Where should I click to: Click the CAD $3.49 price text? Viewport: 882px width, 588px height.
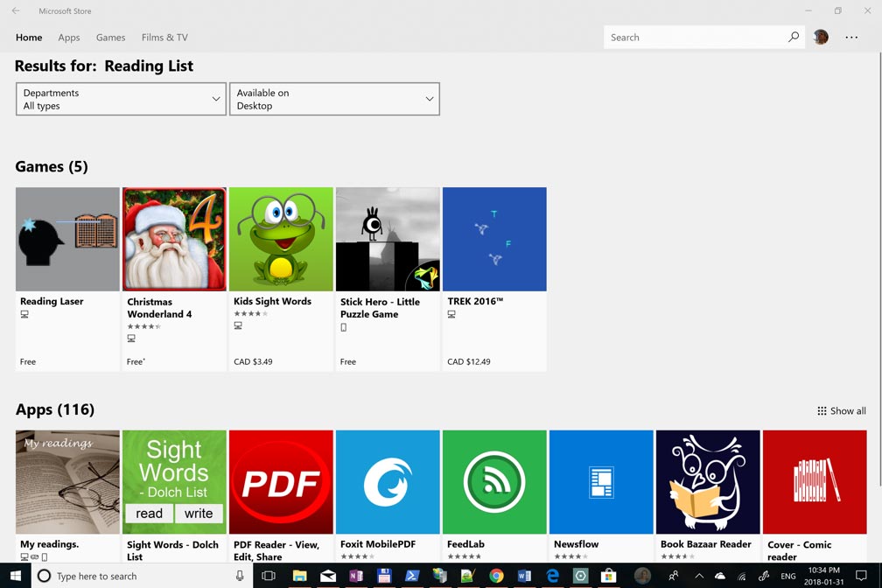pyautogui.click(x=253, y=361)
